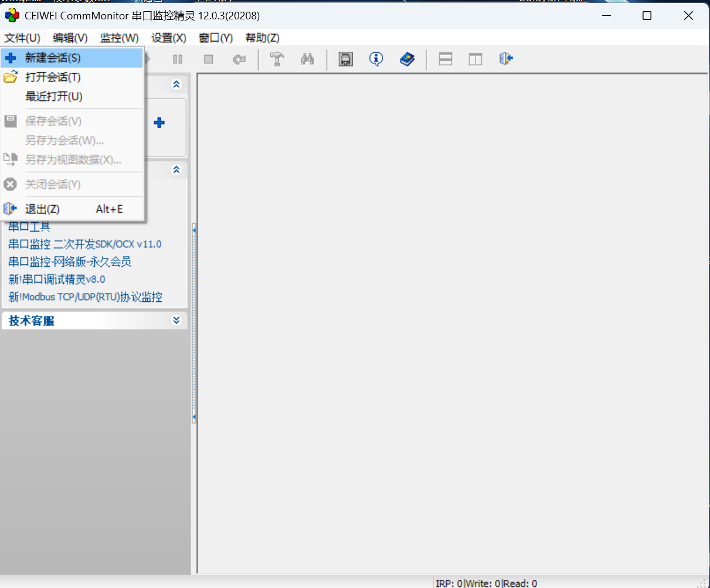Click the blue plus add-session icon in side panel
Screen dimensions: 710x588
pos(159,123)
